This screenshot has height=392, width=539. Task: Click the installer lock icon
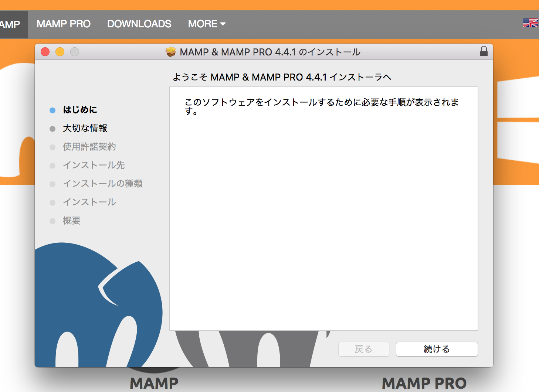[x=484, y=51]
